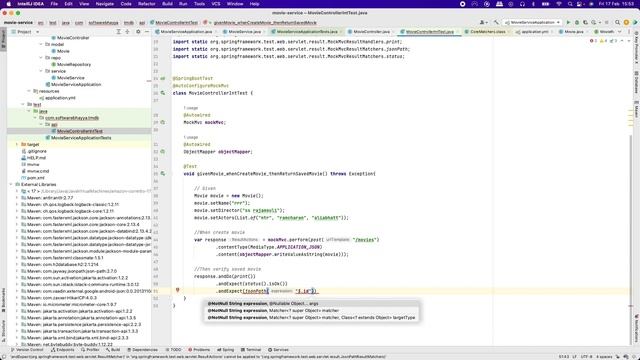Image resolution: width=640 pixels, height=360 pixels.
Task: Open the Project tool window settings gear
Action: pos(138,31)
